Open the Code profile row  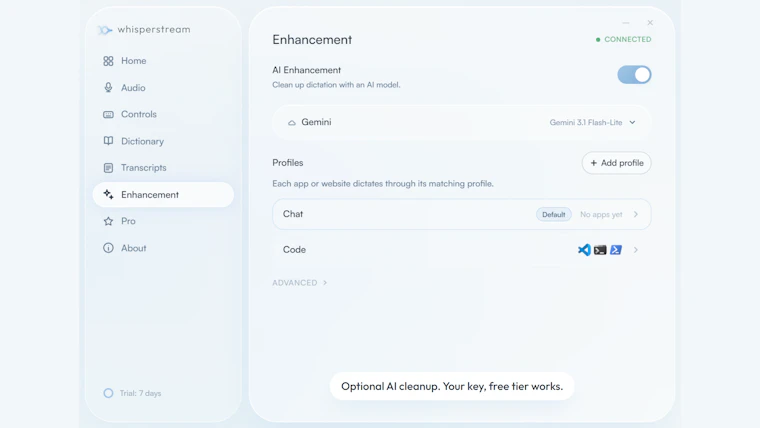point(461,250)
